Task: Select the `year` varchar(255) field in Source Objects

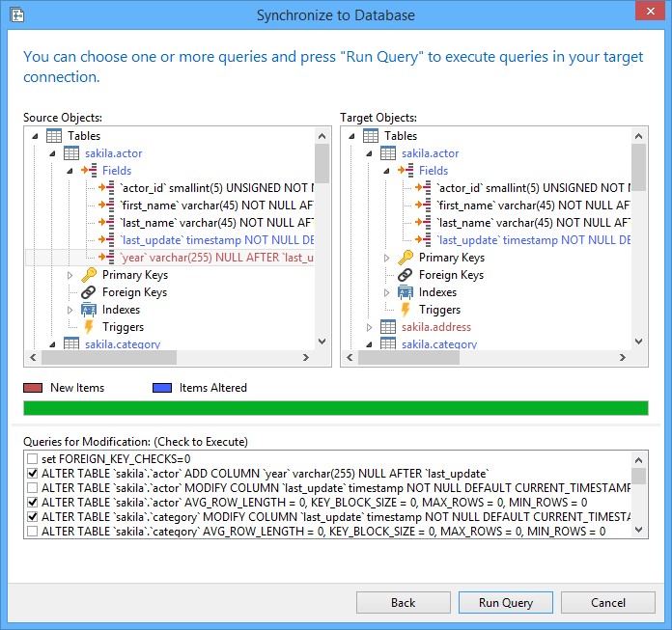Action: pyautogui.click(x=217, y=258)
